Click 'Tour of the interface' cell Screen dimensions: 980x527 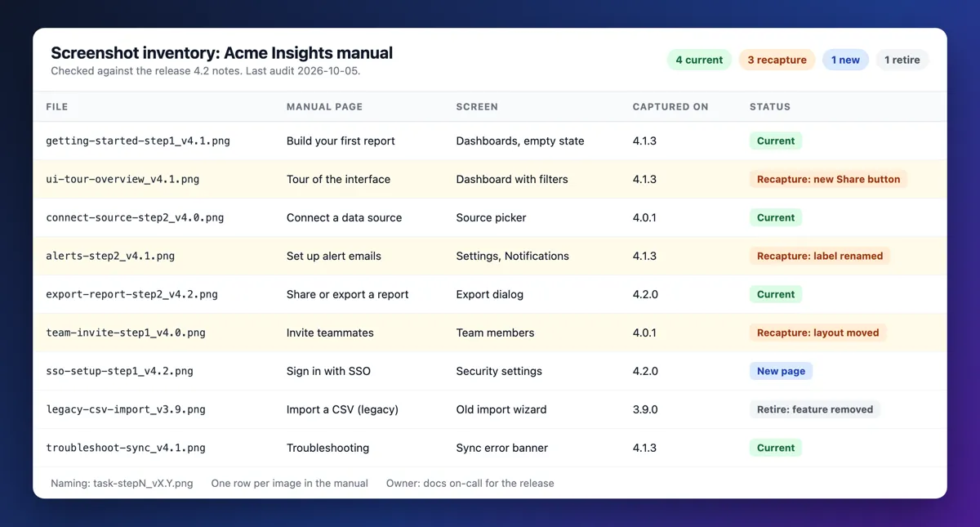338,179
